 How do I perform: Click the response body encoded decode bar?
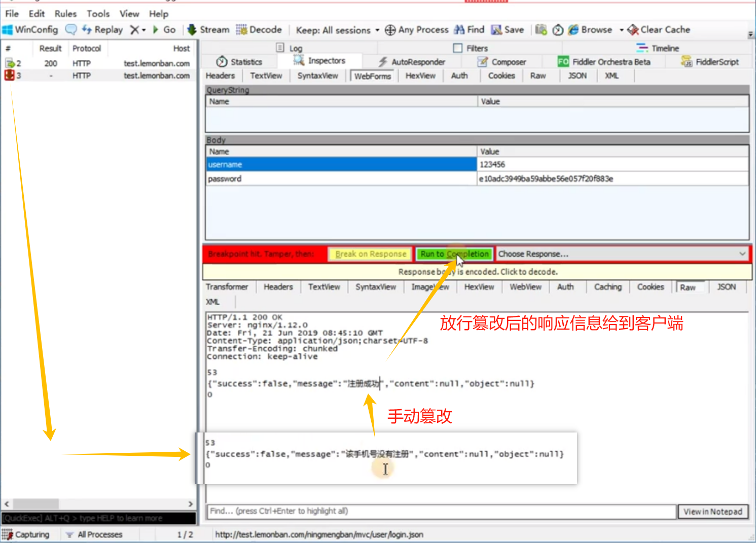[x=477, y=272]
